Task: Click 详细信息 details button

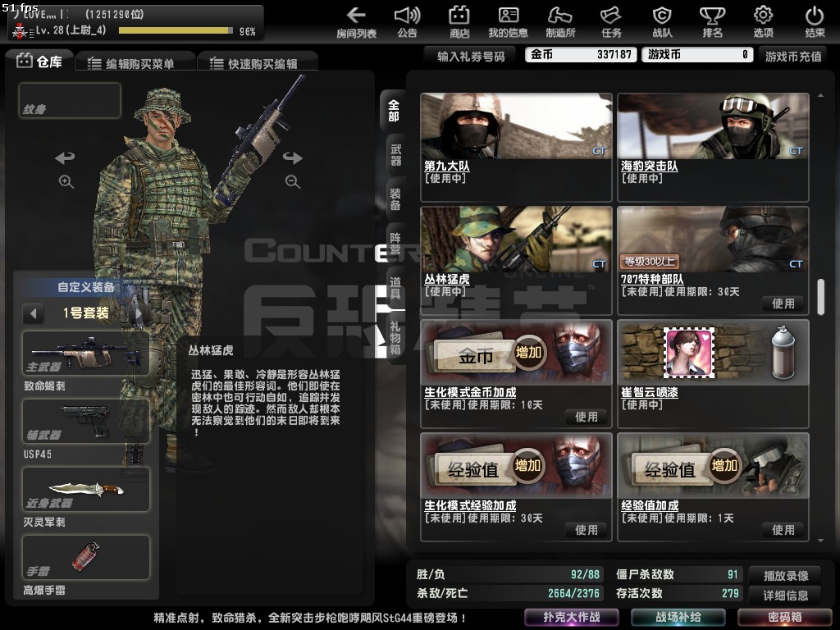Action: coord(786,595)
